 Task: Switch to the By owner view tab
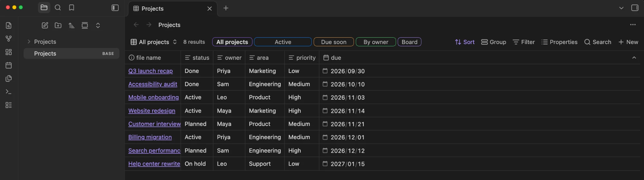coord(376,42)
